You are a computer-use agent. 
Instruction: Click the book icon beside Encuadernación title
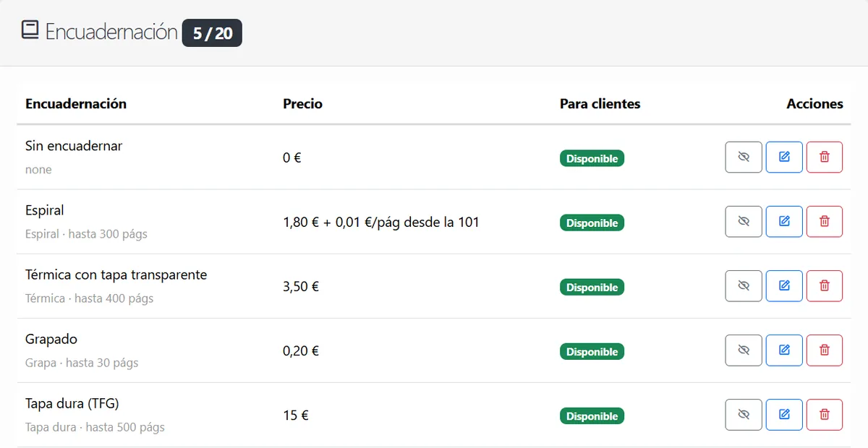[x=30, y=30]
